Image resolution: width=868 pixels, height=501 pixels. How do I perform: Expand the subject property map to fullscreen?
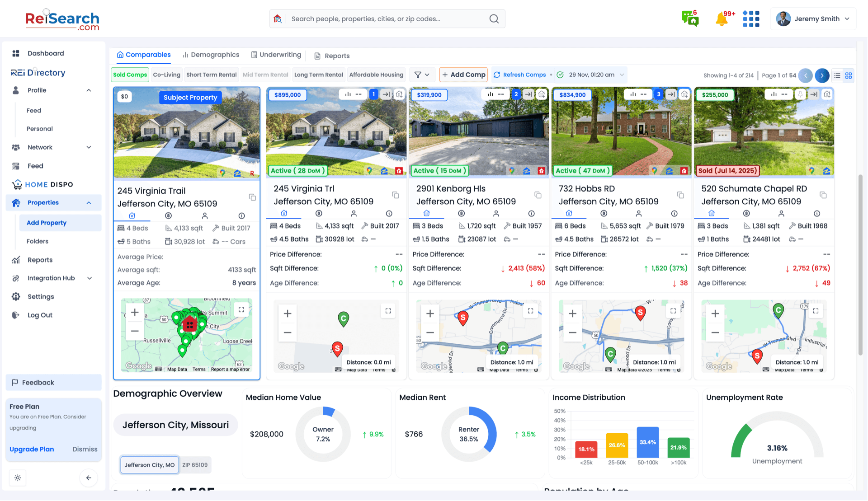click(241, 309)
